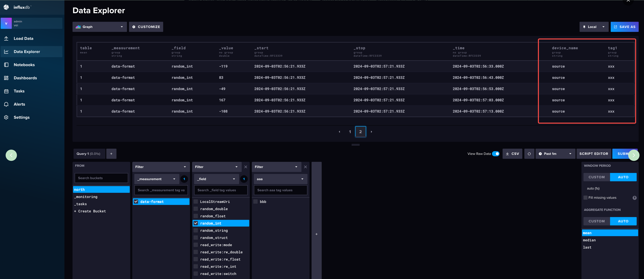The width and height of the screenshot is (644, 279).
Task: Select the last aggregate function
Action: pyautogui.click(x=610, y=247)
